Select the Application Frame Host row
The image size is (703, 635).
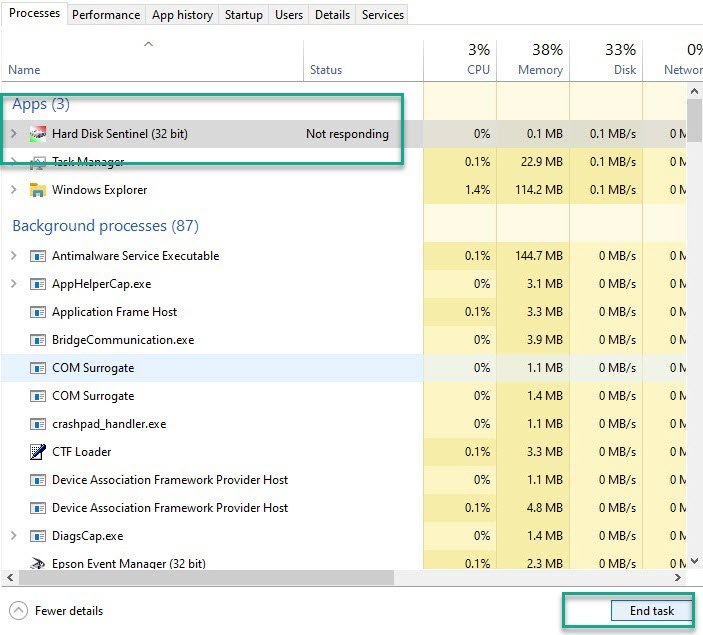343,312
